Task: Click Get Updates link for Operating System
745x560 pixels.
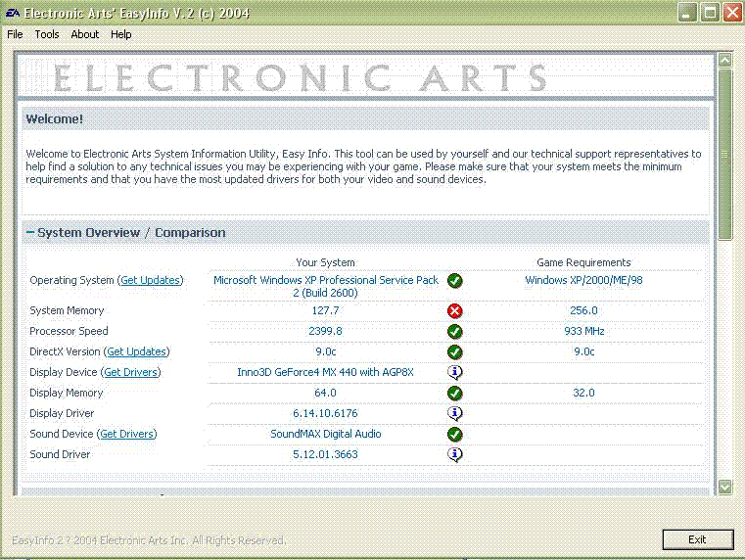Action: [x=150, y=280]
